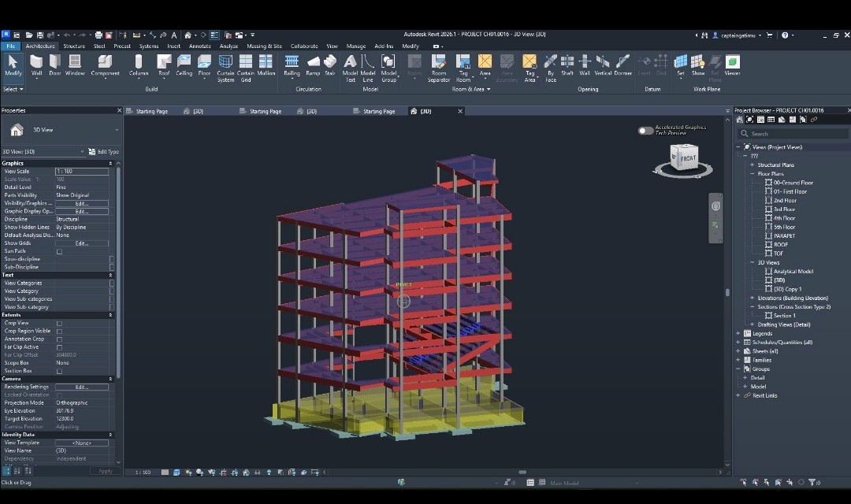Toggle the Annotation Crop checkbox
The height and width of the screenshot is (504, 851).
59,339
